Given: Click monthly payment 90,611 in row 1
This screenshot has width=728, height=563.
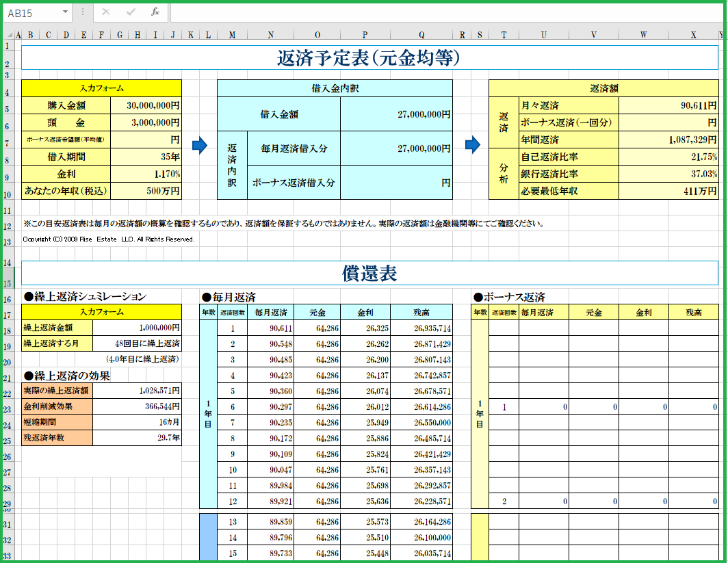Looking at the screenshot, I should (271, 328).
